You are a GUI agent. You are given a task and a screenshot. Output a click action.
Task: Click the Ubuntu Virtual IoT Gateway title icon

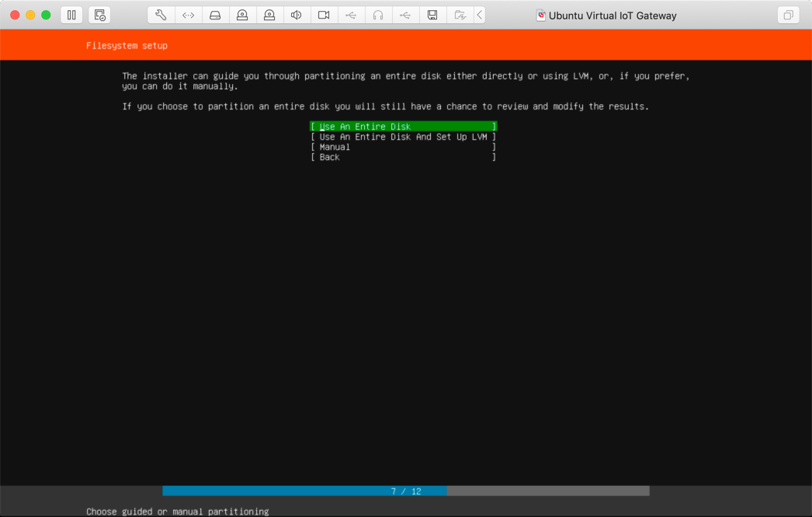point(540,16)
